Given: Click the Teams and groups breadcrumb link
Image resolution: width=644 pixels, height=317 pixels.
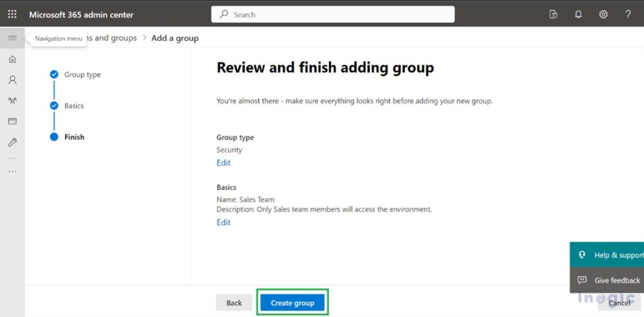Looking at the screenshot, I should [111, 38].
